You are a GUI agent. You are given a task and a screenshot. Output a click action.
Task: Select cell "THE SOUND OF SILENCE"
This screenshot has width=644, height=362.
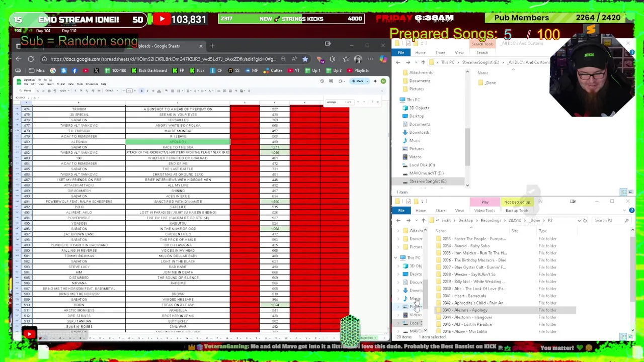[x=178, y=278]
